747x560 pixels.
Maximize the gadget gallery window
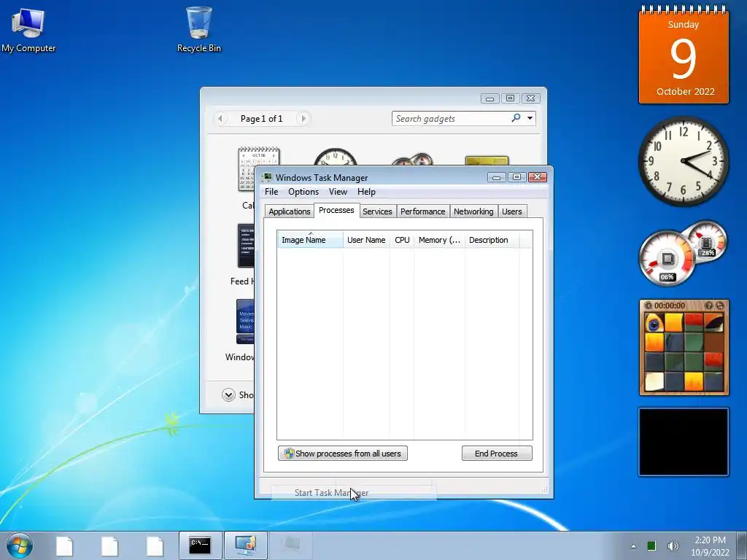[x=510, y=98]
